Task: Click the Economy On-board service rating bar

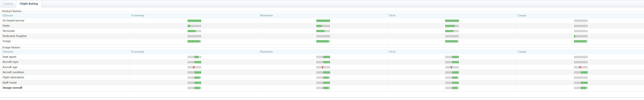Action: pyautogui.click(x=194, y=21)
